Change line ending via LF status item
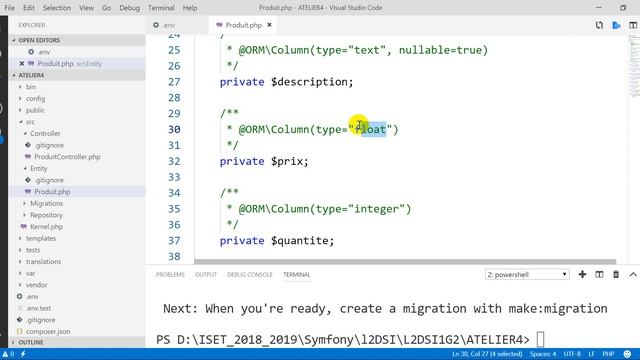 [x=591, y=354]
